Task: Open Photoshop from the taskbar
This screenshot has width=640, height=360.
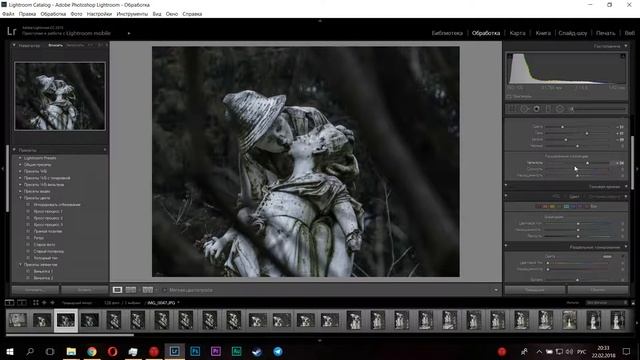Action: 195,351
